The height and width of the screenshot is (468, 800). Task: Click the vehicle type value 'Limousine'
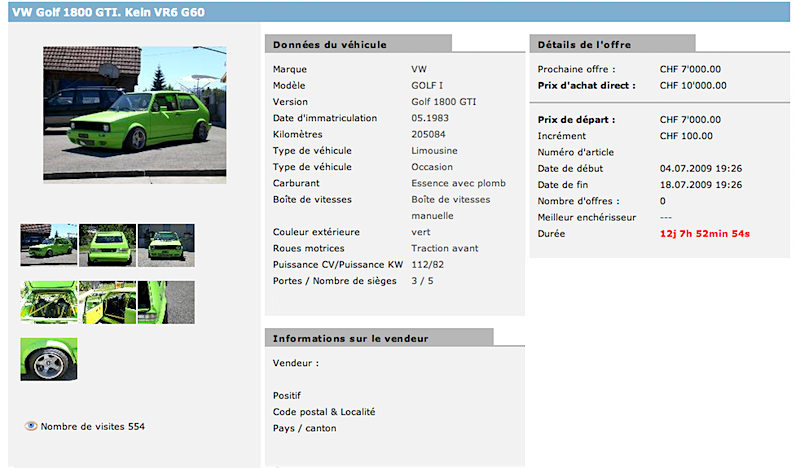click(435, 151)
